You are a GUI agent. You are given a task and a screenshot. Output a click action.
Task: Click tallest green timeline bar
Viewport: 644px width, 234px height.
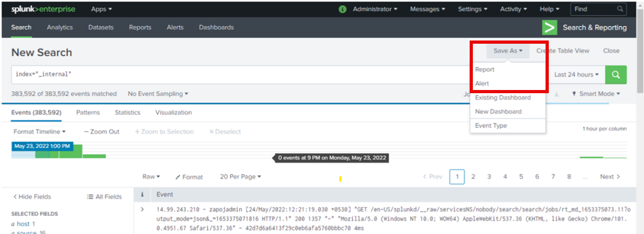(71, 151)
